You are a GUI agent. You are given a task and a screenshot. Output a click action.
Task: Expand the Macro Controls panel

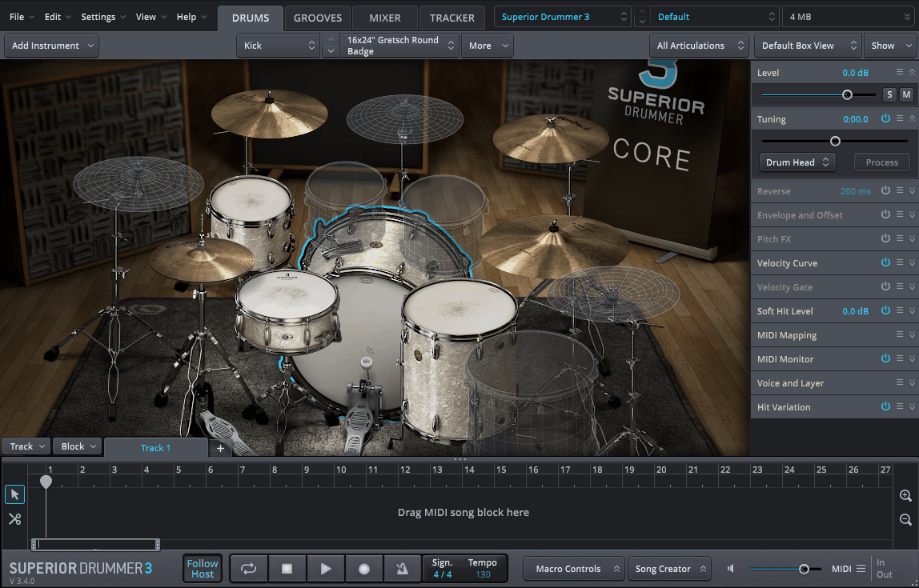[x=573, y=569]
